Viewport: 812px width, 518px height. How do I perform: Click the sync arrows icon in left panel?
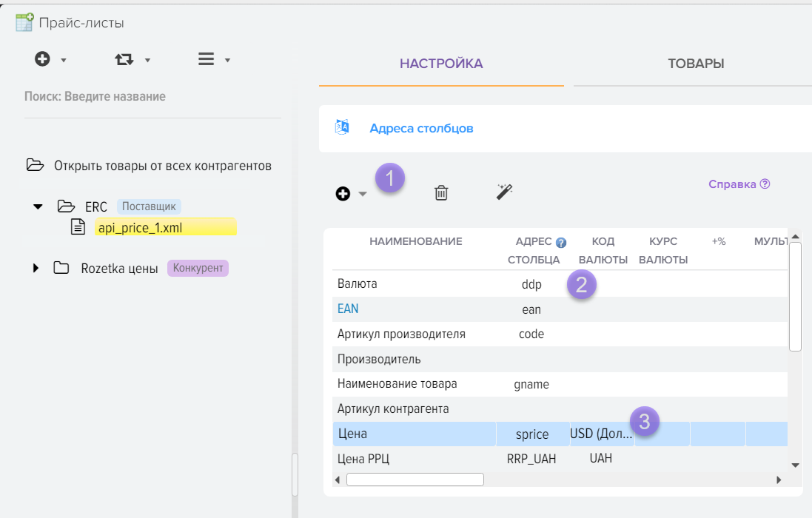(x=124, y=60)
